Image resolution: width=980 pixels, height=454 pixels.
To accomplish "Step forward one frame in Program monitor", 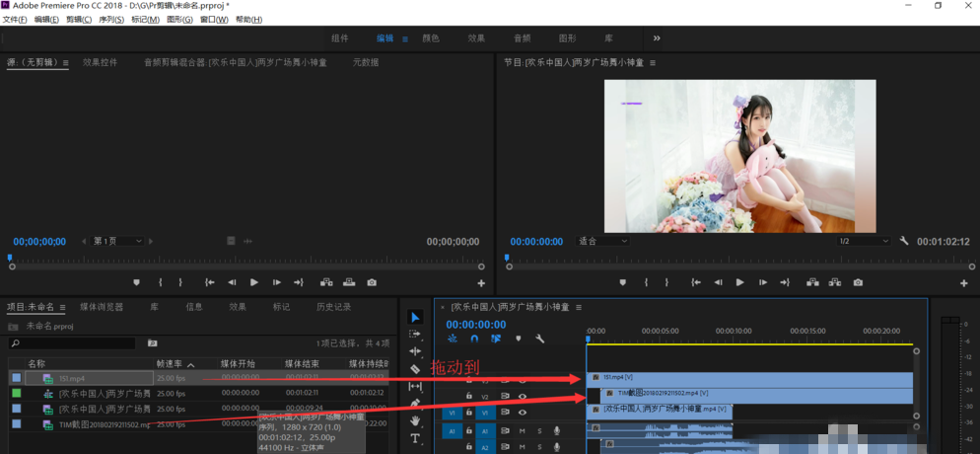I will point(762,282).
